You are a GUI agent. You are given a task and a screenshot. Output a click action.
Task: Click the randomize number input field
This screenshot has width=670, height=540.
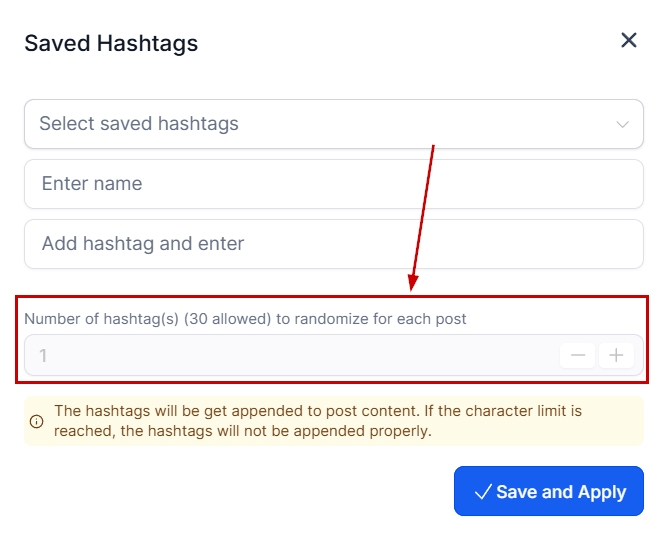[x=290, y=355]
